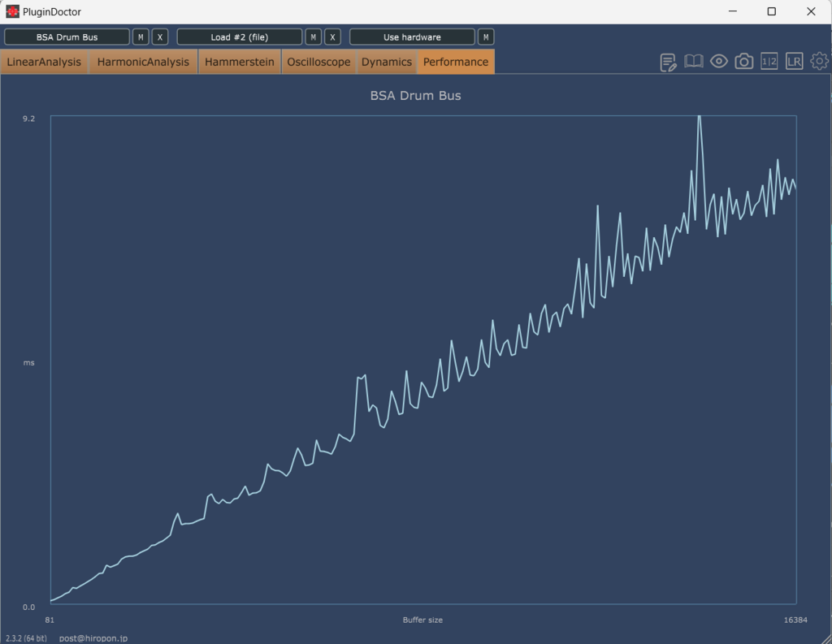This screenshot has width=832, height=644.
Task: Click X button next to Load #2
Action: point(332,37)
